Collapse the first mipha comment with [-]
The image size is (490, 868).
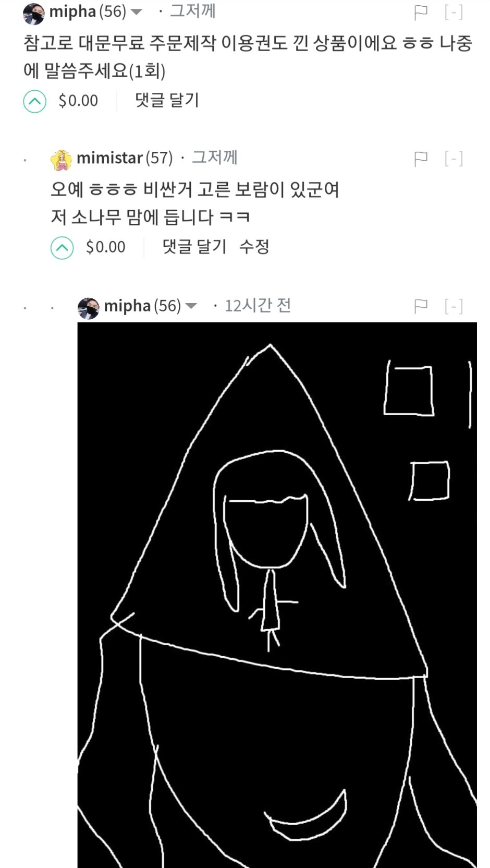[454, 13]
